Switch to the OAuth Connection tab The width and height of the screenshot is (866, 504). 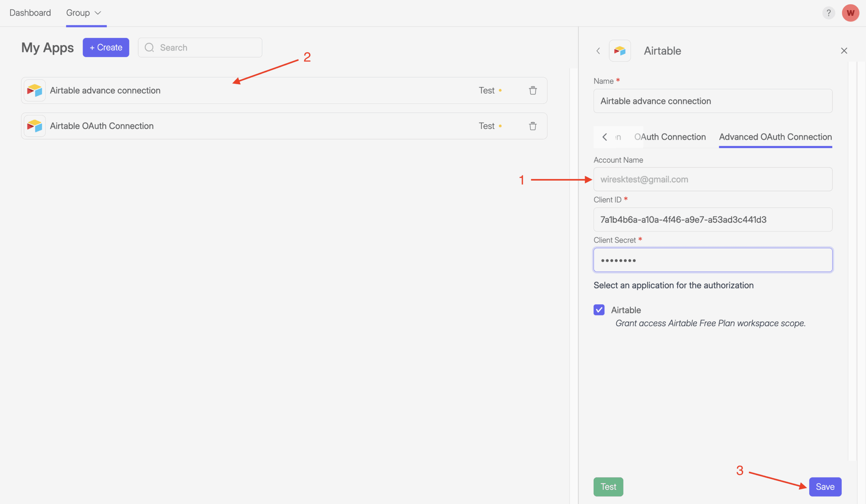670,137
